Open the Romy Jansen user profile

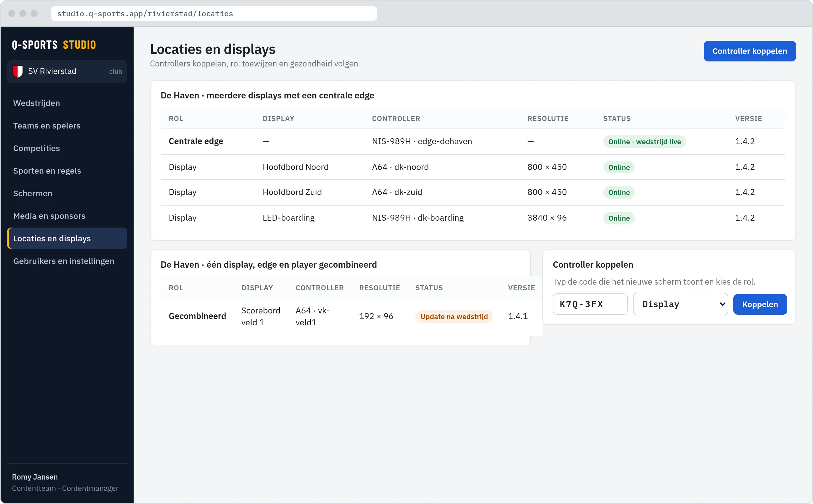pyautogui.click(x=65, y=482)
